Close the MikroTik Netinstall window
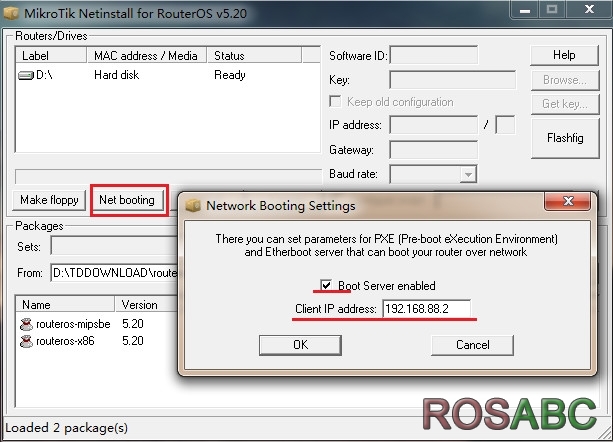 pyautogui.click(x=589, y=9)
